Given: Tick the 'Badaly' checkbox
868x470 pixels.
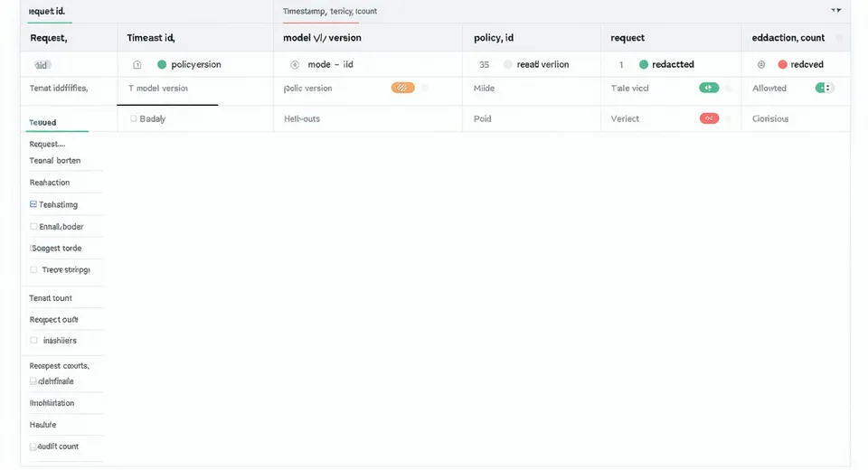Looking at the screenshot, I should [134, 118].
